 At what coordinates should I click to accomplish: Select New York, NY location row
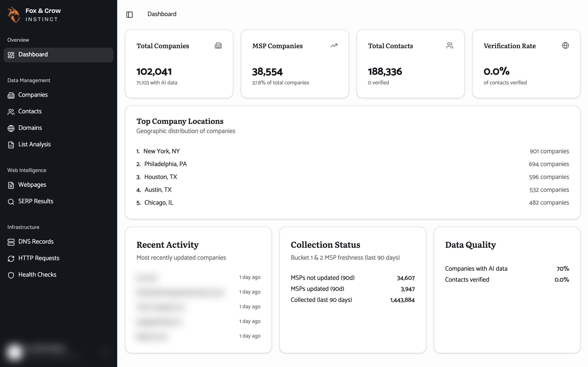pyautogui.click(x=353, y=151)
